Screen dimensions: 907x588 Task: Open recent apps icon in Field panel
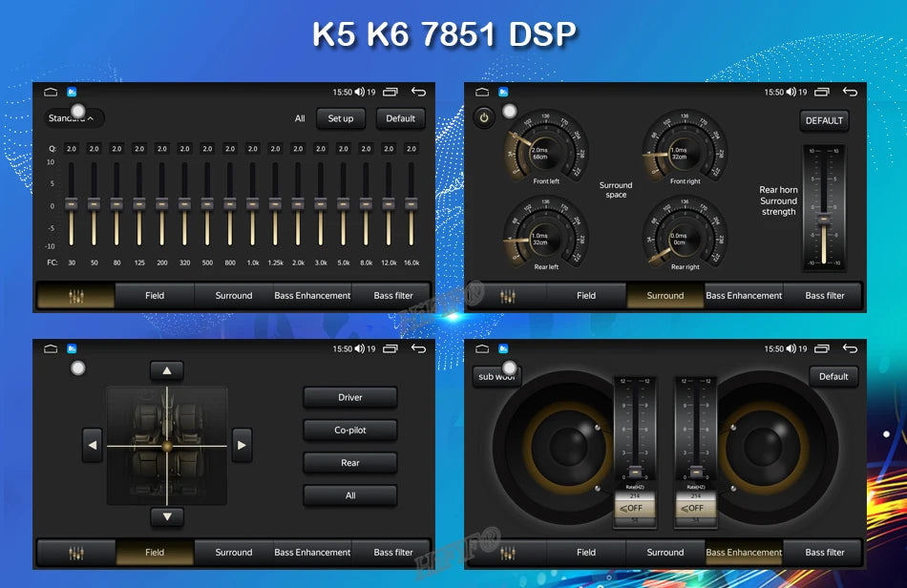(x=390, y=348)
